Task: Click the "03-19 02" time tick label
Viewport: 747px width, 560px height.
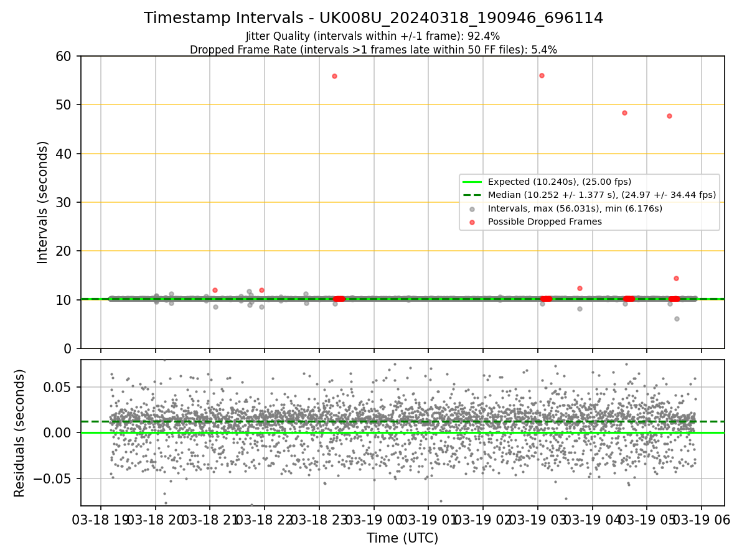Action: 483,519
